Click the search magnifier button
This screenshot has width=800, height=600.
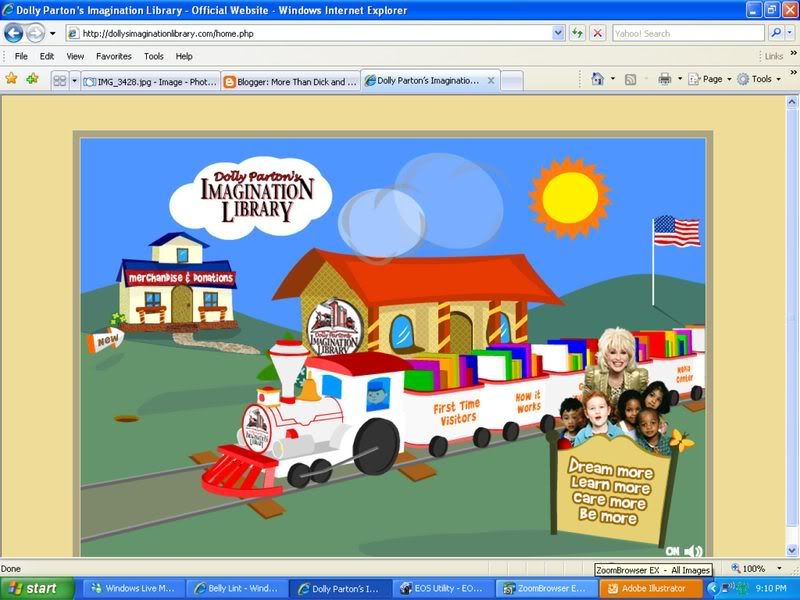click(x=776, y=34)
